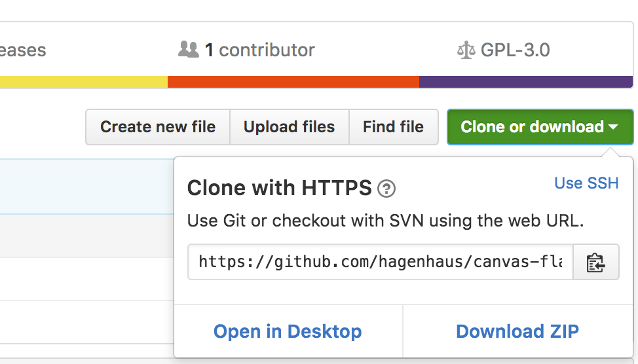Click the Use Git or checkout description text
This screenshot has height=364, width=638.
click(x=385, y=221)
